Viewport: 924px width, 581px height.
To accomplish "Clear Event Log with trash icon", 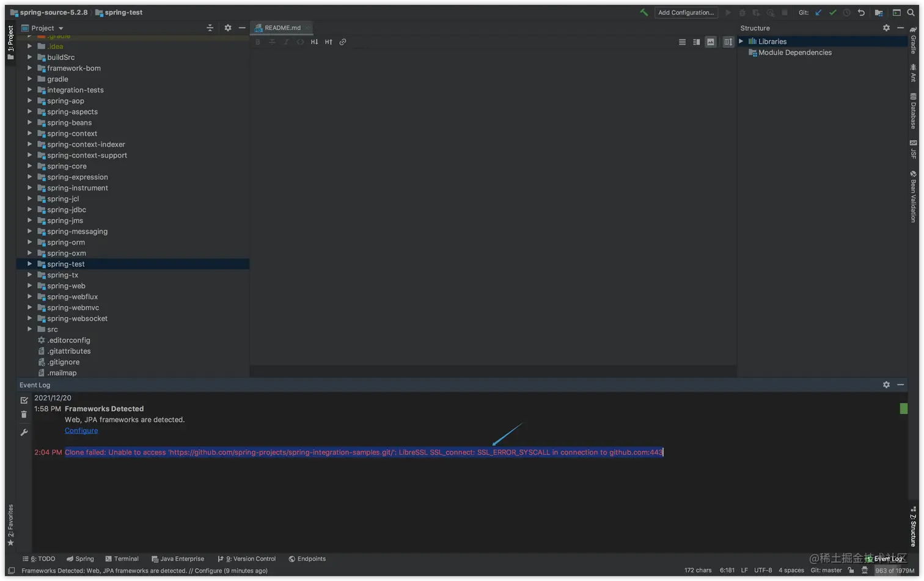I will tap(24, 415).
